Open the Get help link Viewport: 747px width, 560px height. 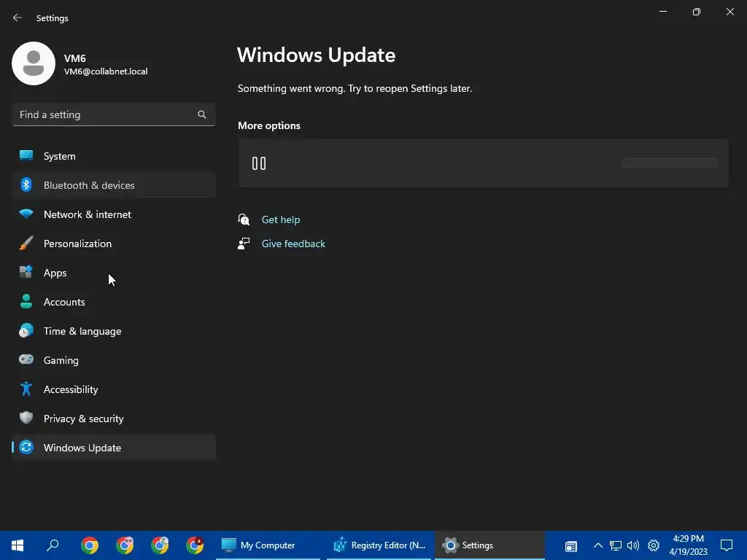(x=281, y=219)
